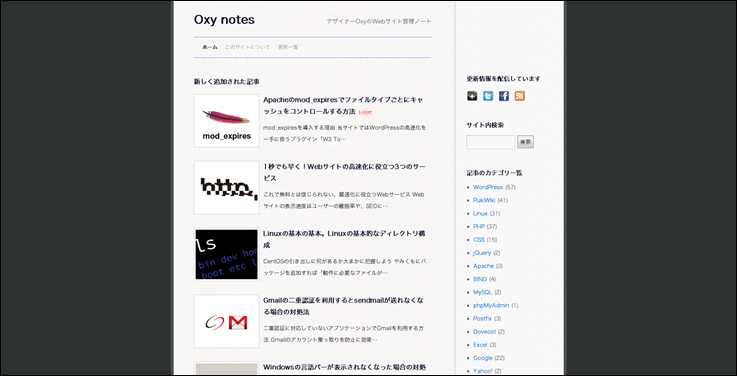Open the このサイトについて navigation item
737x376 pixels.
pos(247,47)
